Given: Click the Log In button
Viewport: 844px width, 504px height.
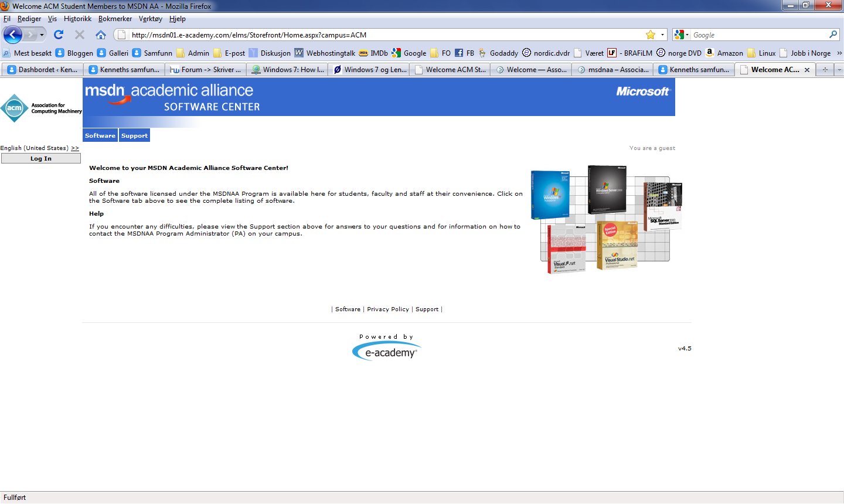Looking at the screenshot, I should pos(41,159).
